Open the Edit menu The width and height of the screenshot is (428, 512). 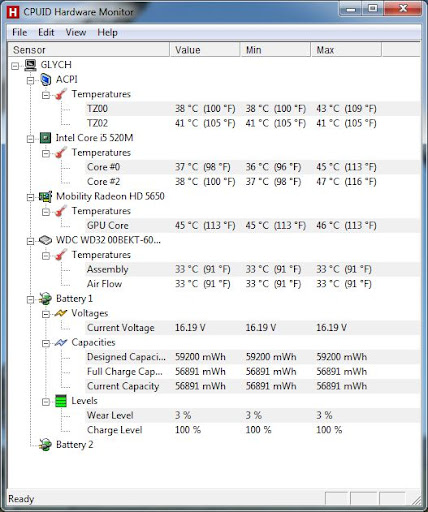pos(46,32)
